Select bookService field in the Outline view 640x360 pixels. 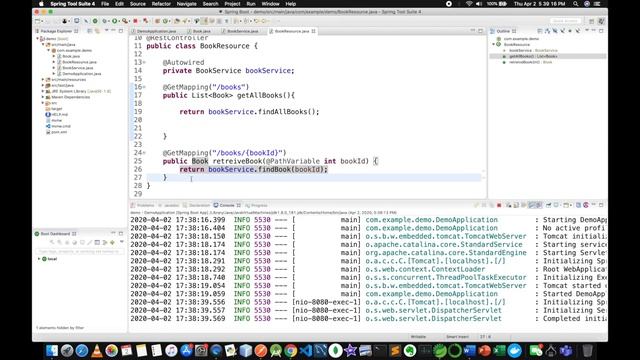pyautogui.click(x=533, y=51)
